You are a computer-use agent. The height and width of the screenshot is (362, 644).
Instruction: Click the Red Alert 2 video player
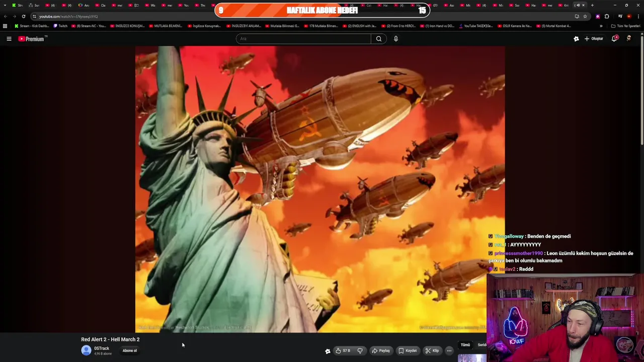[320, 189]
